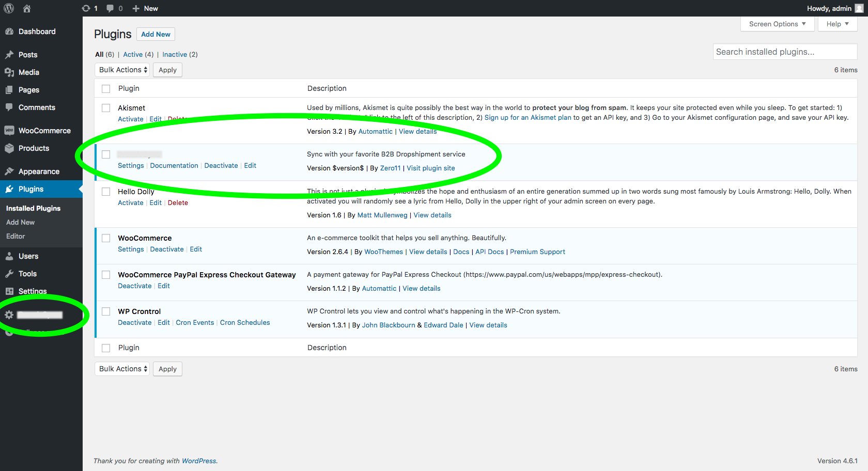Image resolution: width=868 pixels, height=471 pixels.
Task: Check the WP Crontrol checkbox
Action: click(x=106, y=311)
